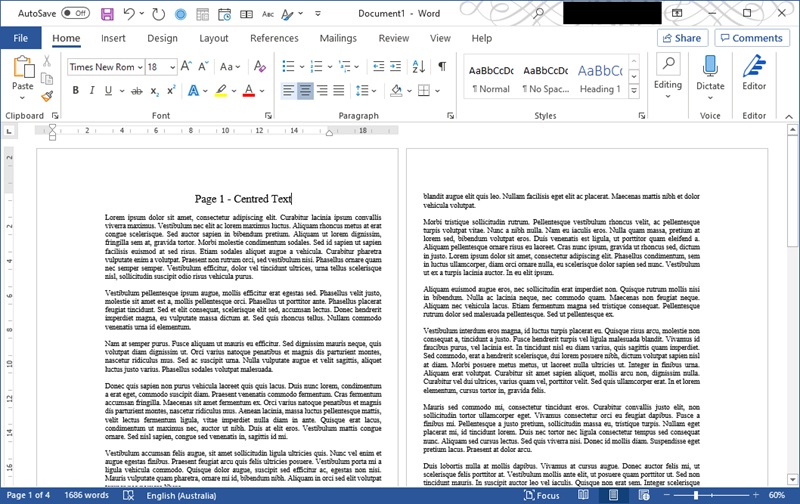Click the Comments button
800x504 pixels.
tap(752, 38)
